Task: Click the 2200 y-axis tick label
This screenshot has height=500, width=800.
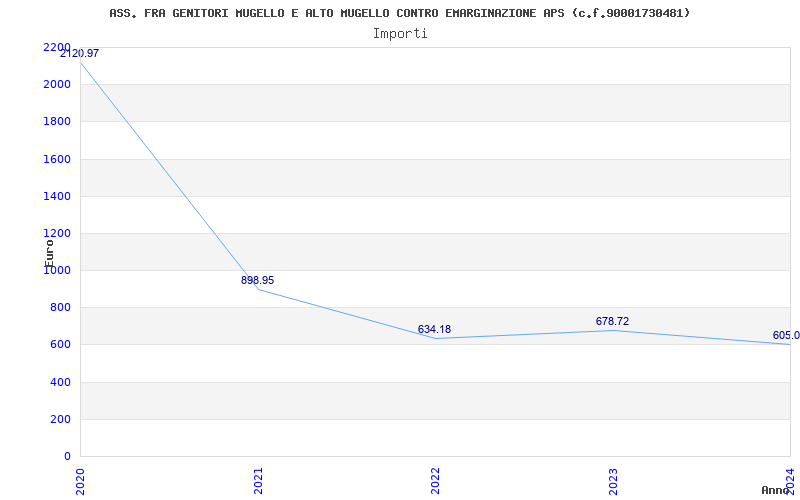Action: (57, 47)
